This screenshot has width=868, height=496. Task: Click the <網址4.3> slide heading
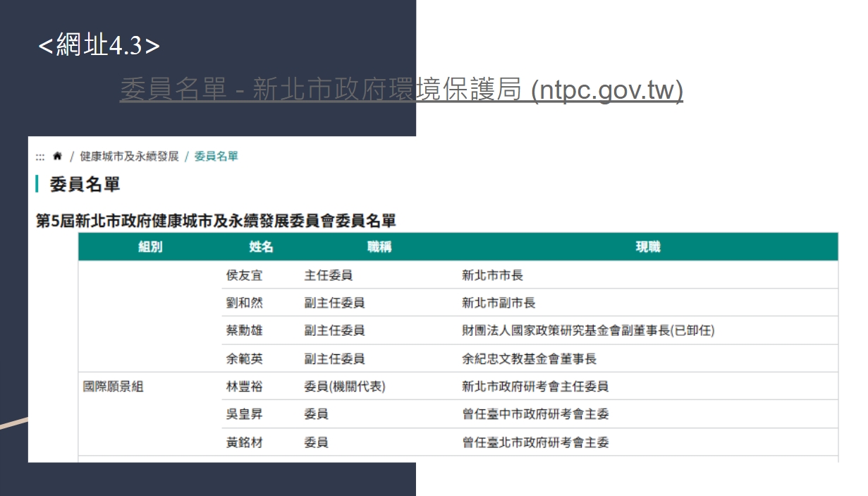[x=99, y=46]
